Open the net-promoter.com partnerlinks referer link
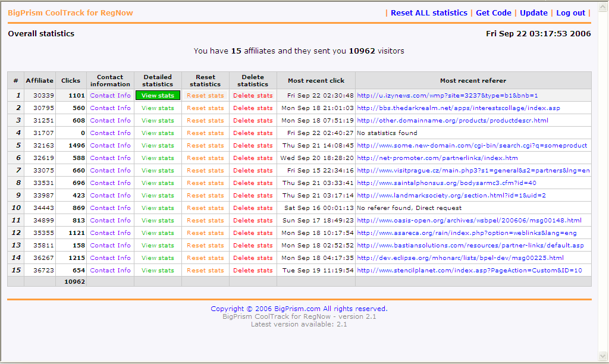Screen dimensions: 609x364 tap(437, 158)
